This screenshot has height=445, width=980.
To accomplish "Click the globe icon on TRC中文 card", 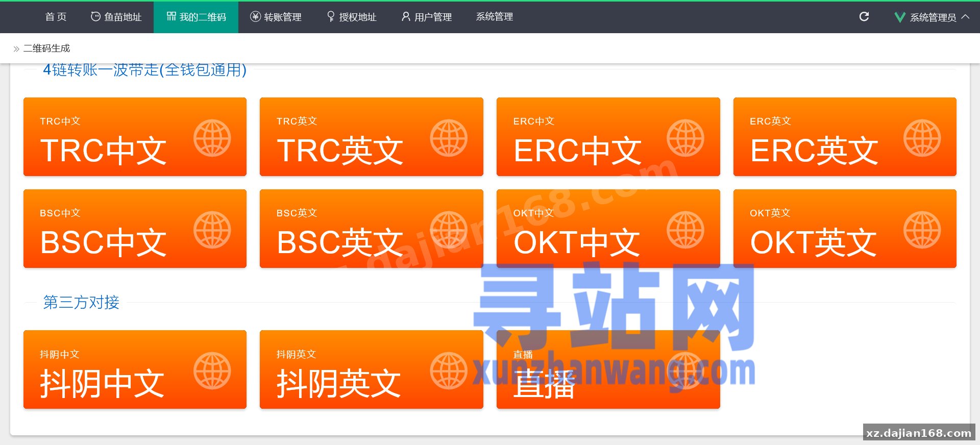I will pyautogui.click(x=212, y=138).
